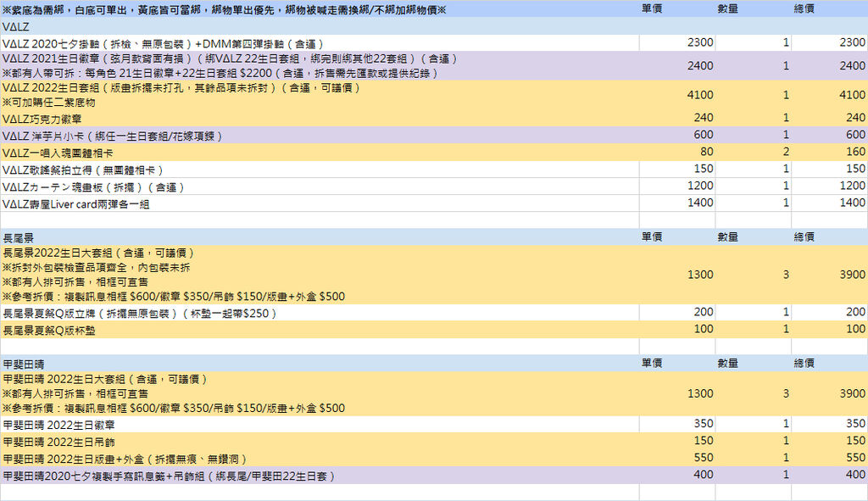Screen dimensions: 868x501
Task: Click the 單價 header in the top row
Action: pos(652,8)
